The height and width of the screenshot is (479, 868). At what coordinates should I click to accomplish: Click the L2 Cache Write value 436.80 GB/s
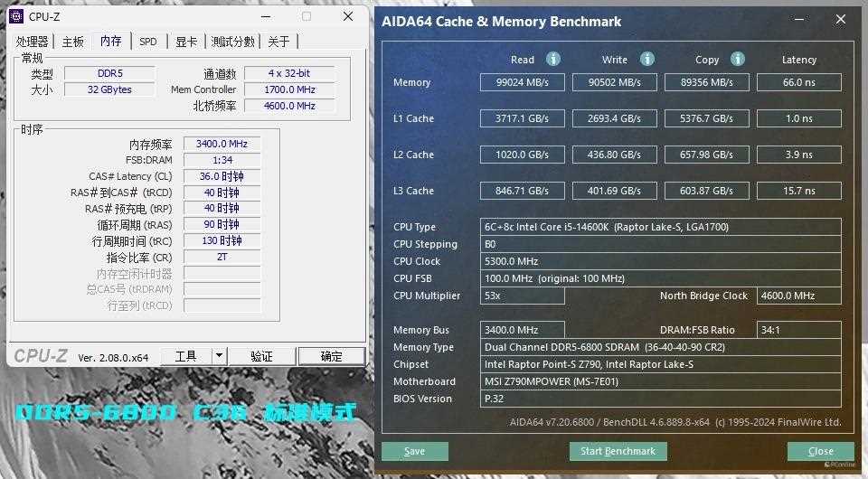[x=615, y=155]
